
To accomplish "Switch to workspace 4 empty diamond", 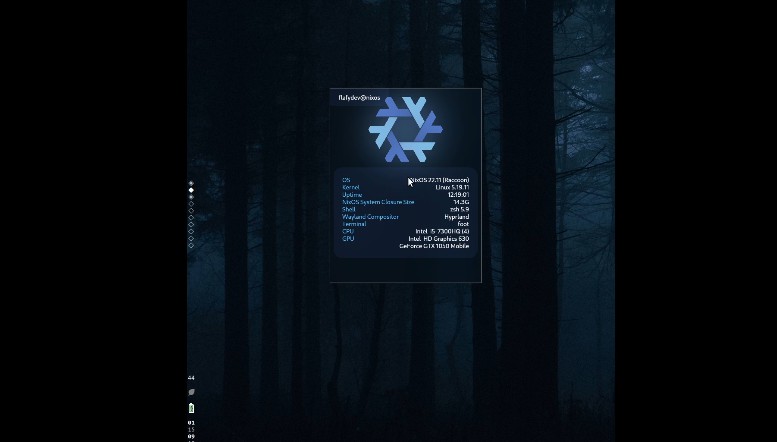I will click(x=191, y=204).
